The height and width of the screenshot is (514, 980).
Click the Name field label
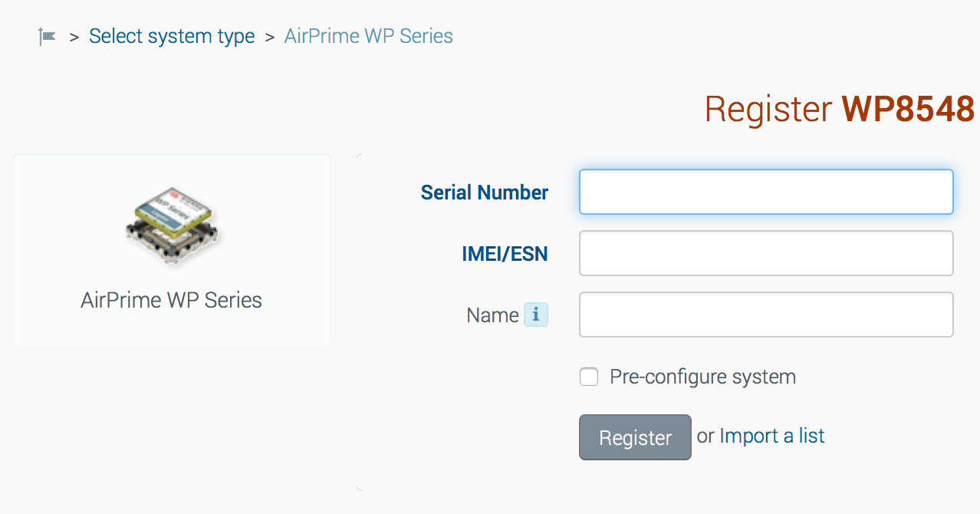click(x=492, y=315)
